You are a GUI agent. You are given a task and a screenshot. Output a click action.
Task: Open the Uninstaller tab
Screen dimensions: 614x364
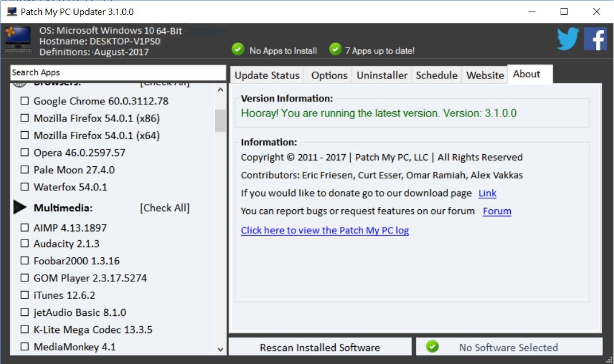(382, 76)
